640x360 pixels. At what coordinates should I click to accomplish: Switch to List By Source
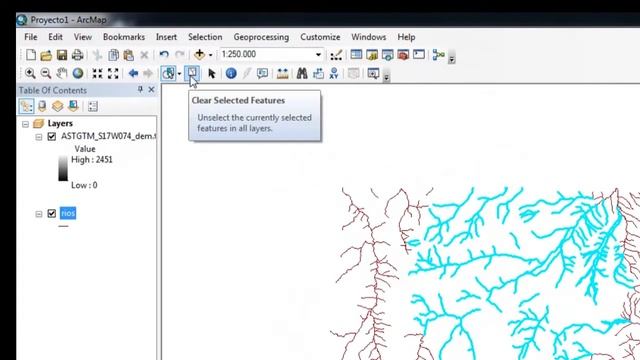[42, 106]
